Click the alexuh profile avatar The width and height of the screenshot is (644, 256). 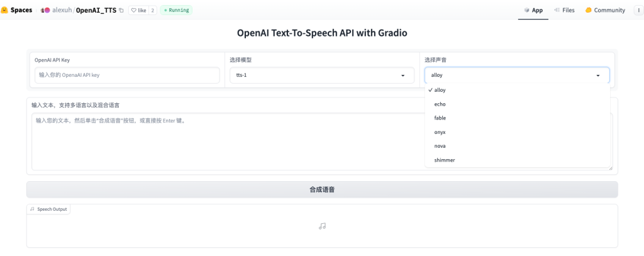47,10
